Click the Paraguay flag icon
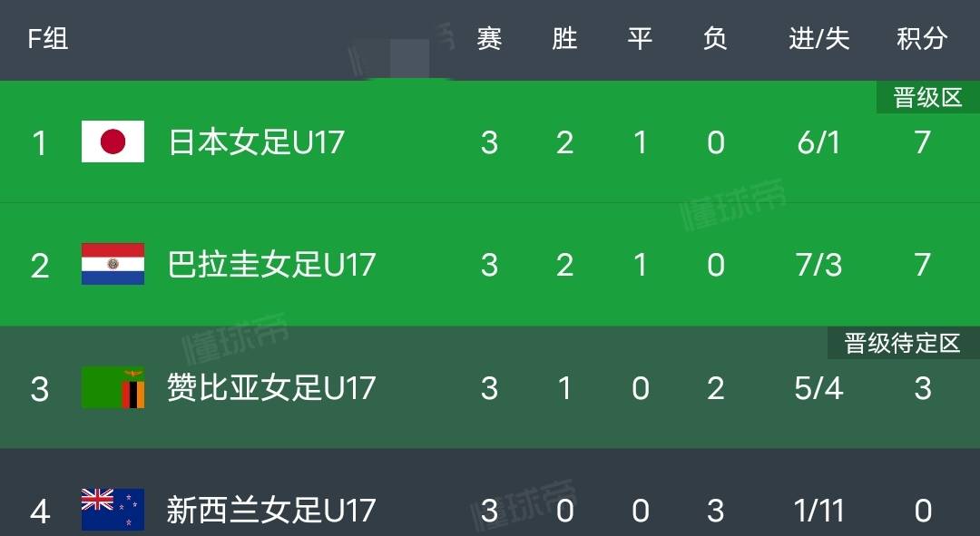The image size is (980, 536). [113, 264]
